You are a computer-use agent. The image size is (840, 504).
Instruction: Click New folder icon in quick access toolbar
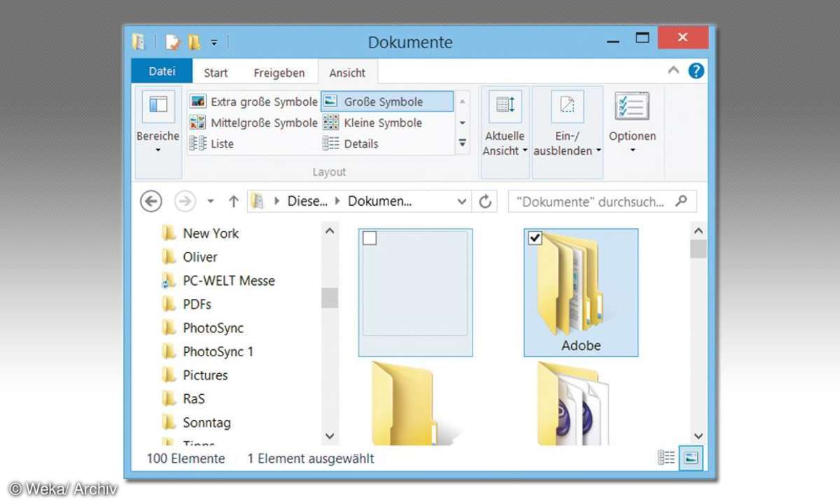point(194,42)
